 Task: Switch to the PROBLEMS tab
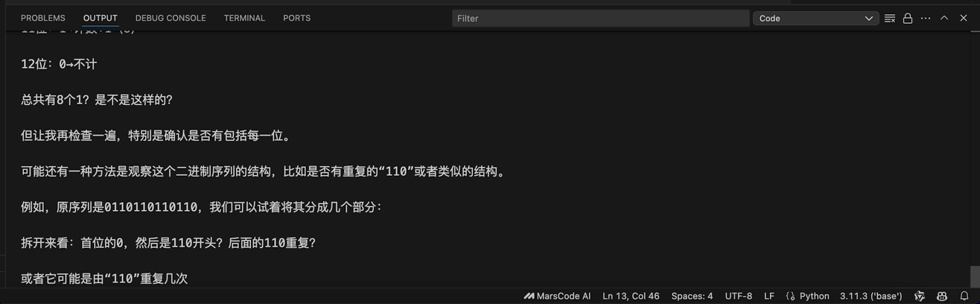(43, 18)
